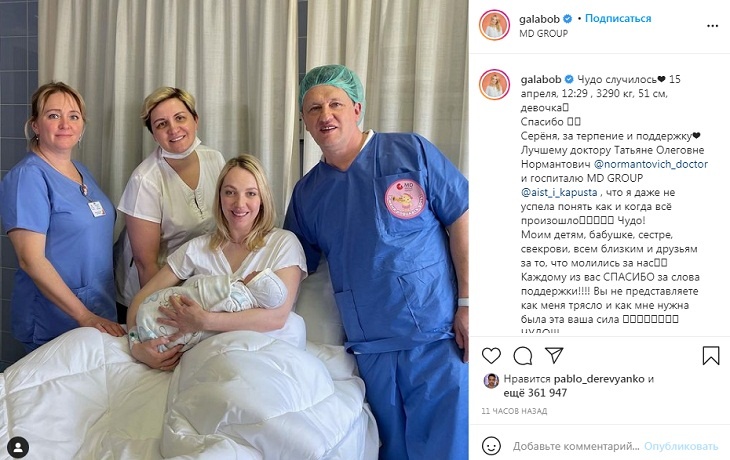Open galabob profile picture in header
The image size is (730, 460).
494,25
